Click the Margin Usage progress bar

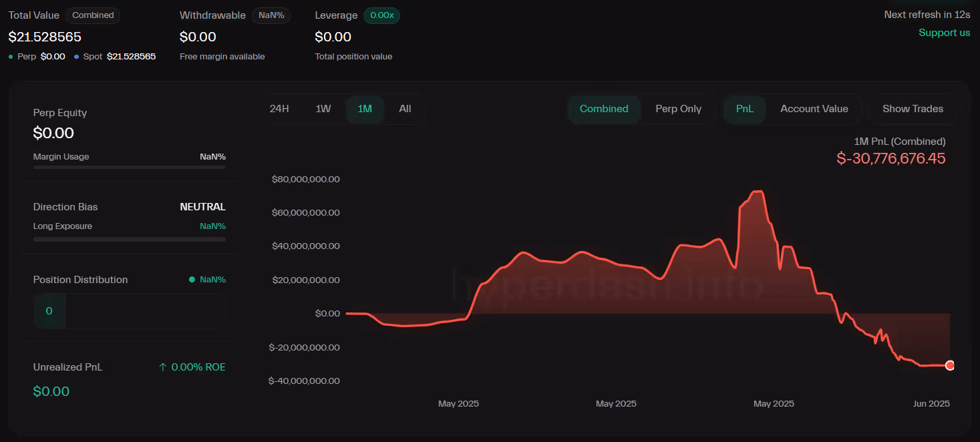click(129, 166)
